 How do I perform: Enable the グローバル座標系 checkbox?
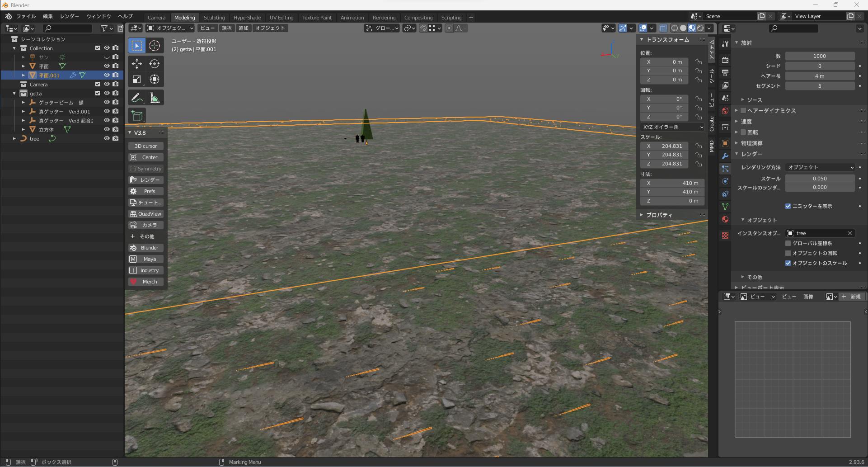click(788, 243)
